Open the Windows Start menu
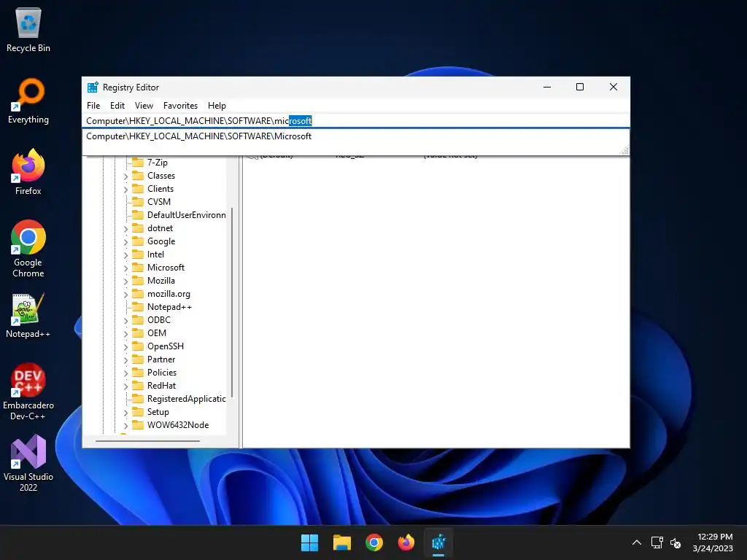Viewport: 747px width, 560px height. (x=309, y=542)
